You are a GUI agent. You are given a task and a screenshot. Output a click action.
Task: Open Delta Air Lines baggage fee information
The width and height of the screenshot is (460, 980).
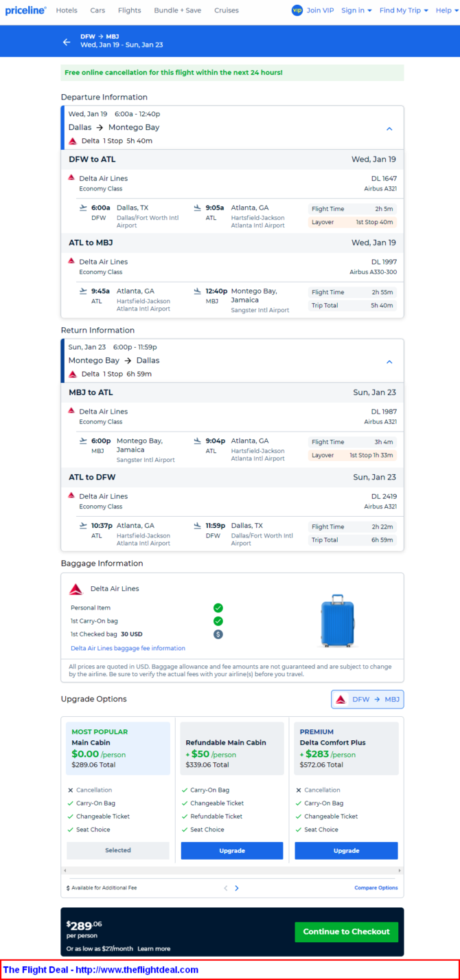click(128, 648)
